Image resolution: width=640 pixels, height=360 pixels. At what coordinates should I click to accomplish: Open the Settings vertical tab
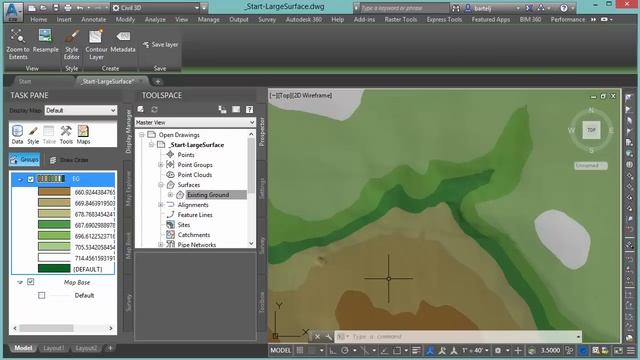pyautogui.click(x=262, y=189)
